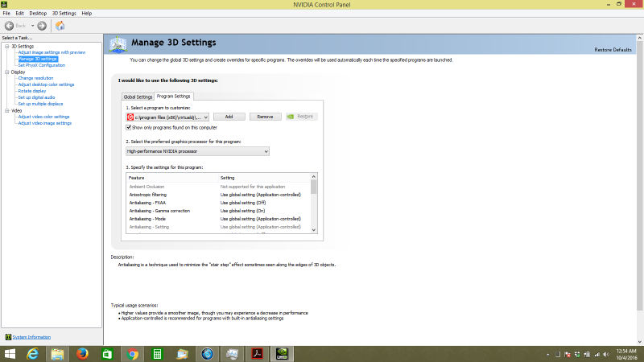
Task: Open Set up digital audio
Action: click(36, 97)
